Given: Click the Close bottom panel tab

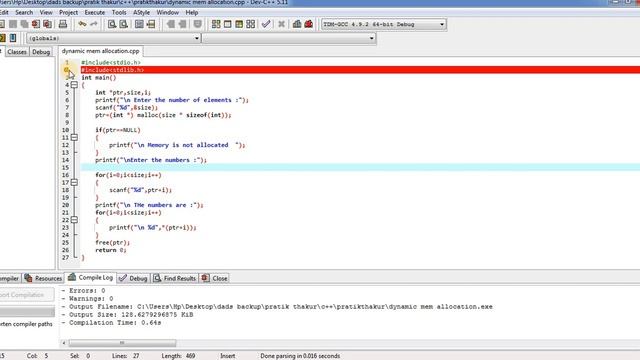Looking at the screenshot, I should 215,278.
